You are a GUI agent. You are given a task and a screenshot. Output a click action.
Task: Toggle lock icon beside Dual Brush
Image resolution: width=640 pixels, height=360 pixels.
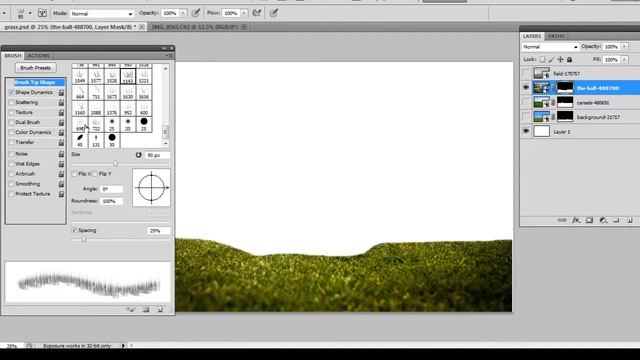tap(61, 122)
